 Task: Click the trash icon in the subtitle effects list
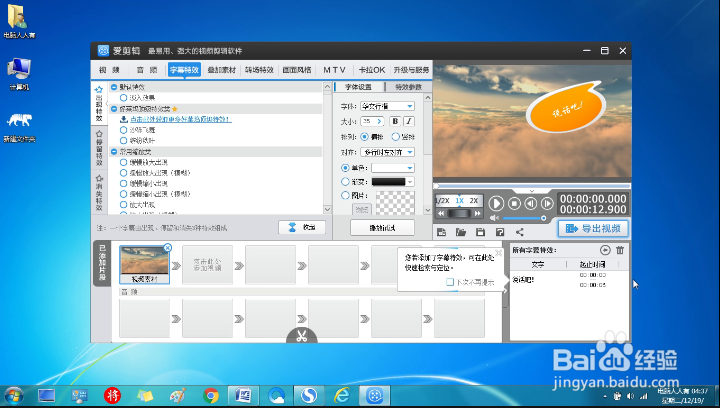pos(620,250)
